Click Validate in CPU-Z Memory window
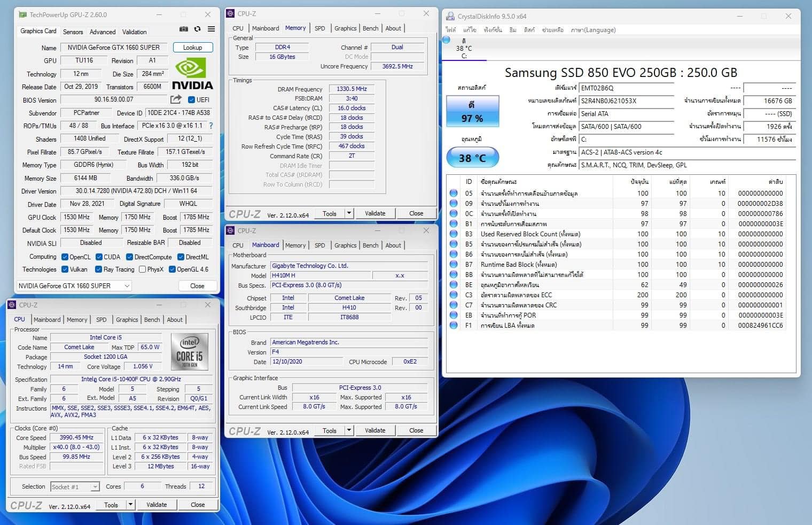The image size is (812, 525). pyautogui.click(x=375, y=213)
